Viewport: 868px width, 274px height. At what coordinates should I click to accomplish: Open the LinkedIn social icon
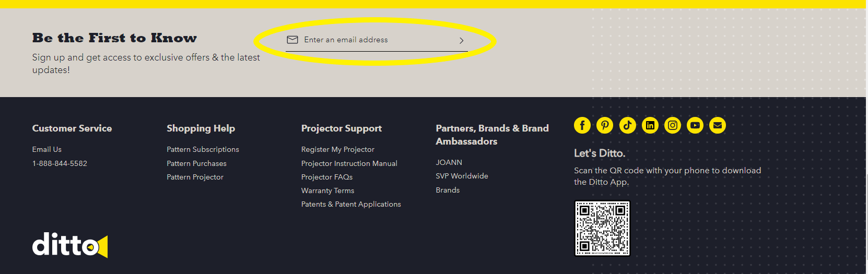650,125
